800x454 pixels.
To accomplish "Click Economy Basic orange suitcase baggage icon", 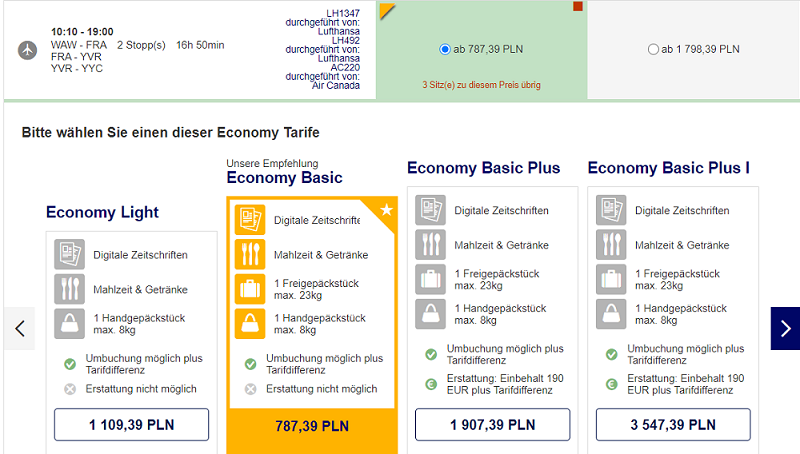I will coord(250,289).
